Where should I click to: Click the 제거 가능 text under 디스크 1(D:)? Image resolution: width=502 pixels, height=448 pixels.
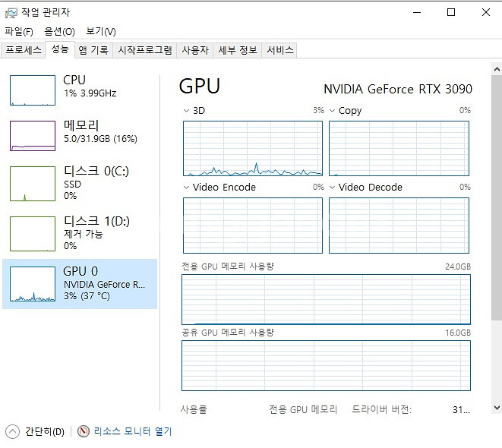pos(84,234)
